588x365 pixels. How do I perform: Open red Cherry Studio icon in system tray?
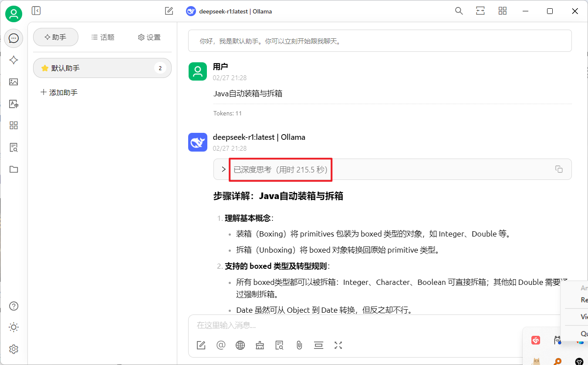(x=536, y=340)
